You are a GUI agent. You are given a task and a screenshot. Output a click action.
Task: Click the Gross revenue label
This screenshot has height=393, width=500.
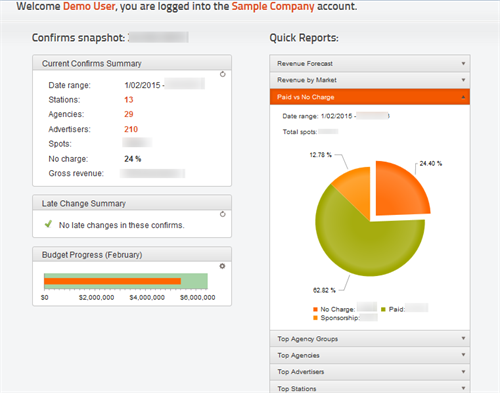click(76, 173)
